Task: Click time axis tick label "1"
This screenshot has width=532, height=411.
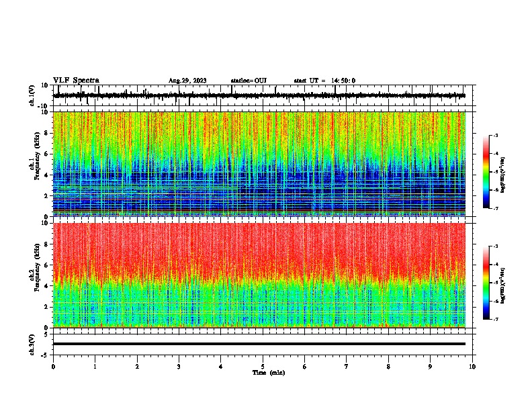Action: click(95, 367)
